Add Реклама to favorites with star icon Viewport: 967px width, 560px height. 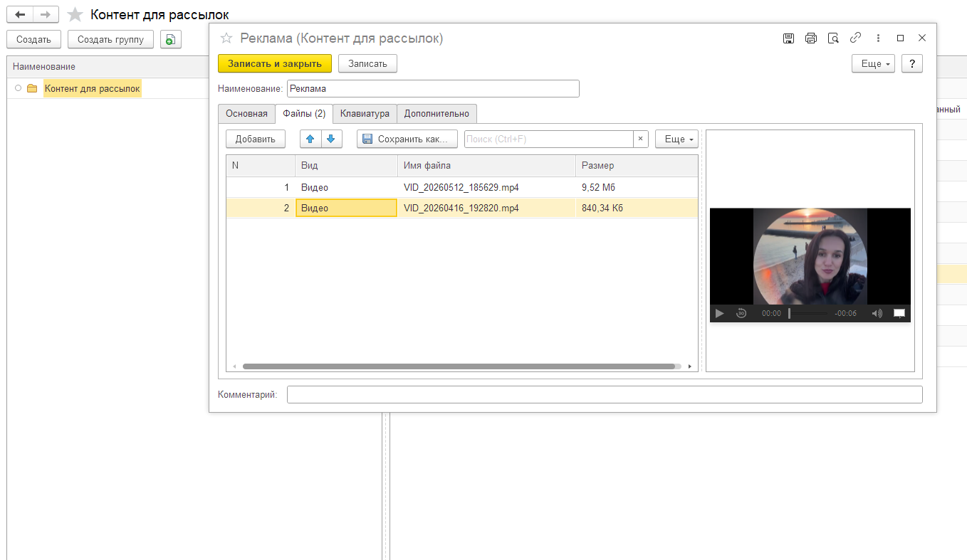[x=226, y=38]
